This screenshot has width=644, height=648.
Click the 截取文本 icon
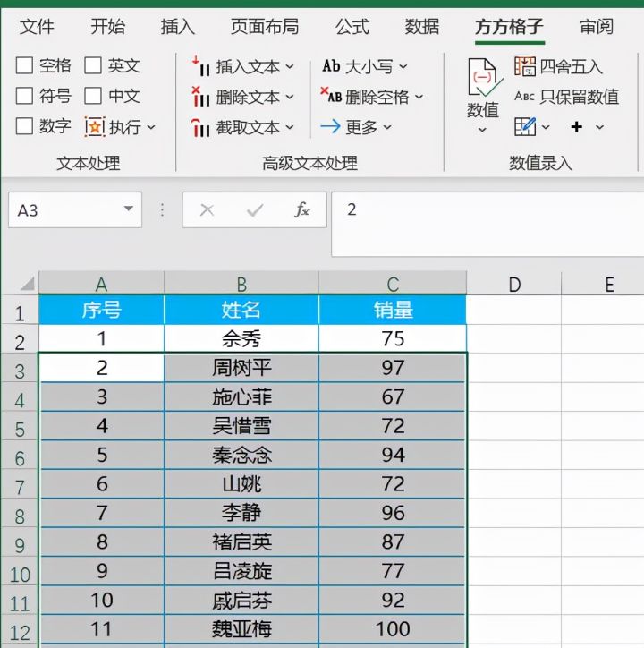pos(201,127)
